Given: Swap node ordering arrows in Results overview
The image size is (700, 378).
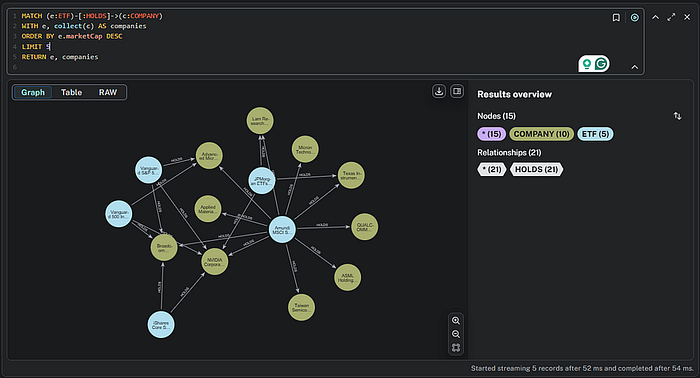Looking at the screenshot, I should point(677,116).
